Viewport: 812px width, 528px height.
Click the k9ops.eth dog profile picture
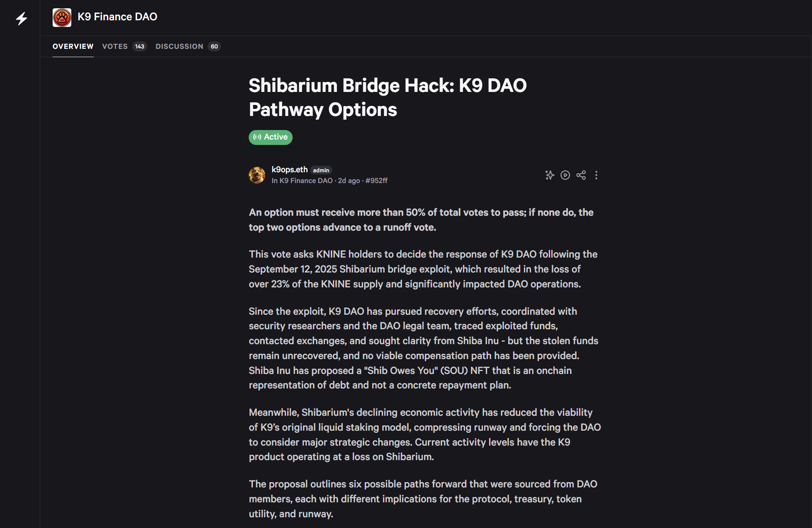point(257,175)
